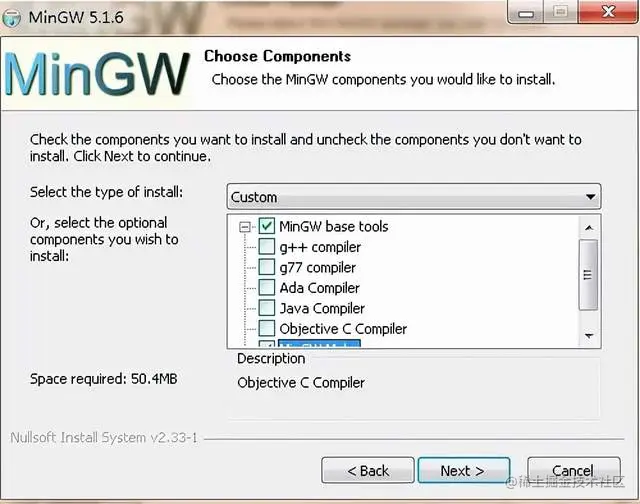Check the Objective C Compiler box

coord(267,328)
